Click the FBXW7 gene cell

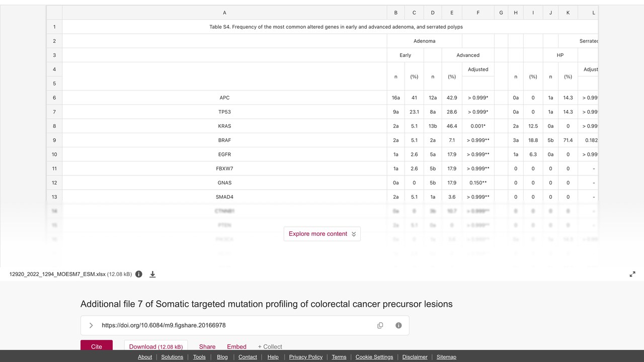tap(224, 168)
